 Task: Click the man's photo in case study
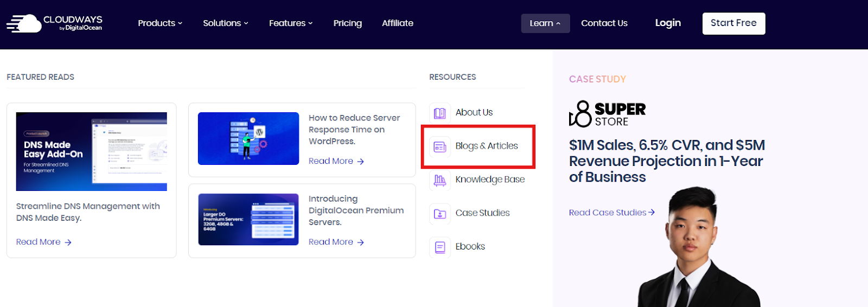[700, 247]
